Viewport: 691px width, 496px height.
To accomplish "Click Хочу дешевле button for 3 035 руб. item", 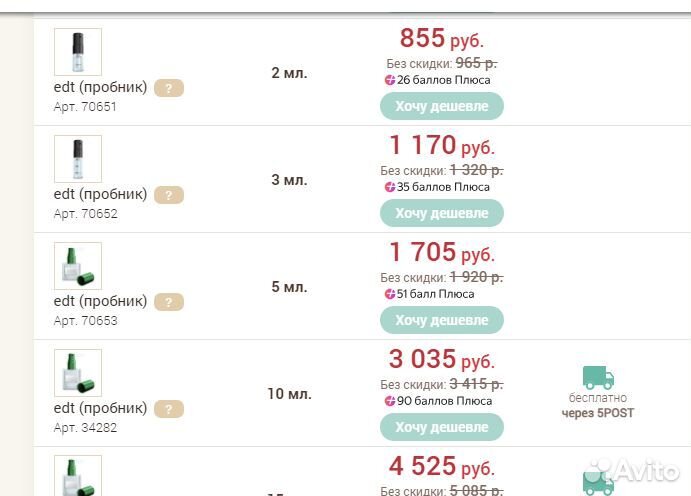I will point(442,427).
